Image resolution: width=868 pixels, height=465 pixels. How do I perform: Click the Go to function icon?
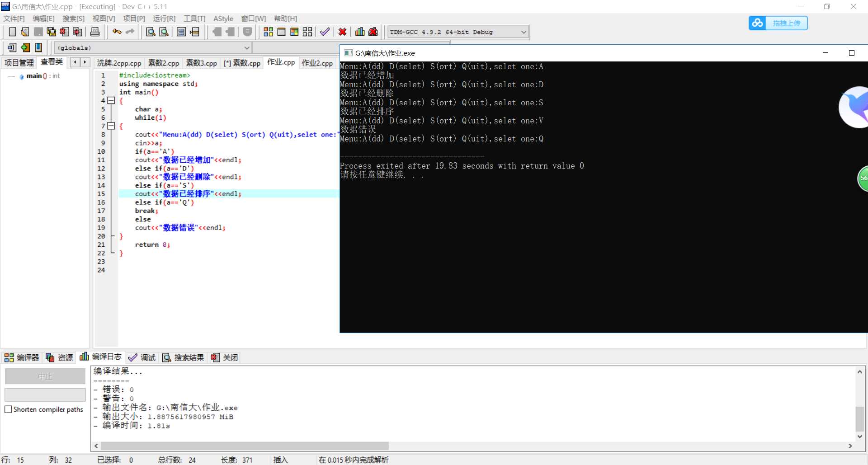pyautogui.click(x=181, y=32)
